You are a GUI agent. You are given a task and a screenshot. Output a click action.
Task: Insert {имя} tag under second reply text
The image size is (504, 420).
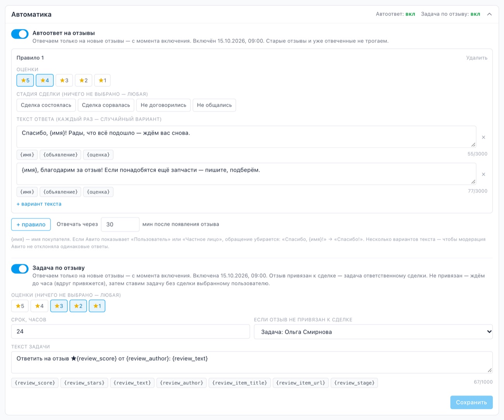[27, 192]
